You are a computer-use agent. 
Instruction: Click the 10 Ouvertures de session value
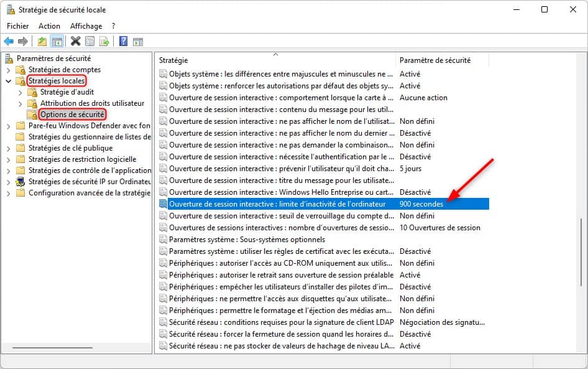click(x=440, y=228)
